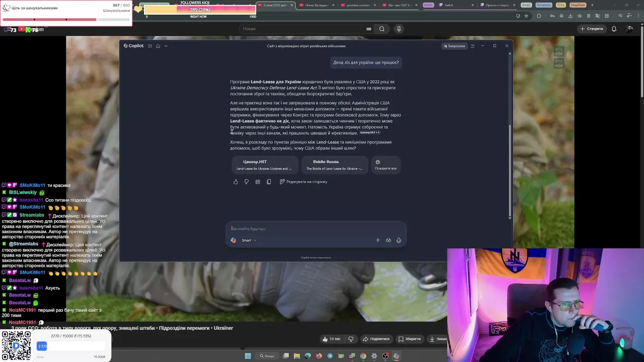The width and height of the screenshot is (644, 362).
Task: Open YouTube notifications bell
Action: (x=614, y=29)
